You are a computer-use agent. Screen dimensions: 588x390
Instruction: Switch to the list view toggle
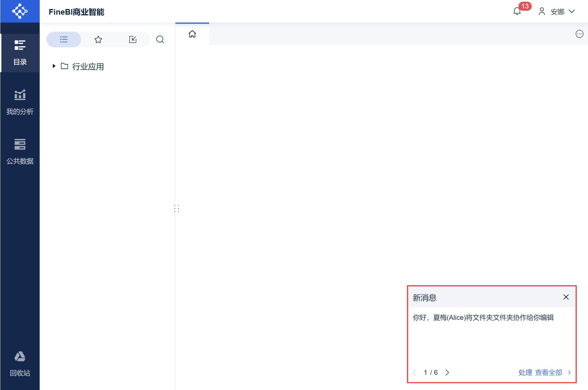click(x=64, y=39)
